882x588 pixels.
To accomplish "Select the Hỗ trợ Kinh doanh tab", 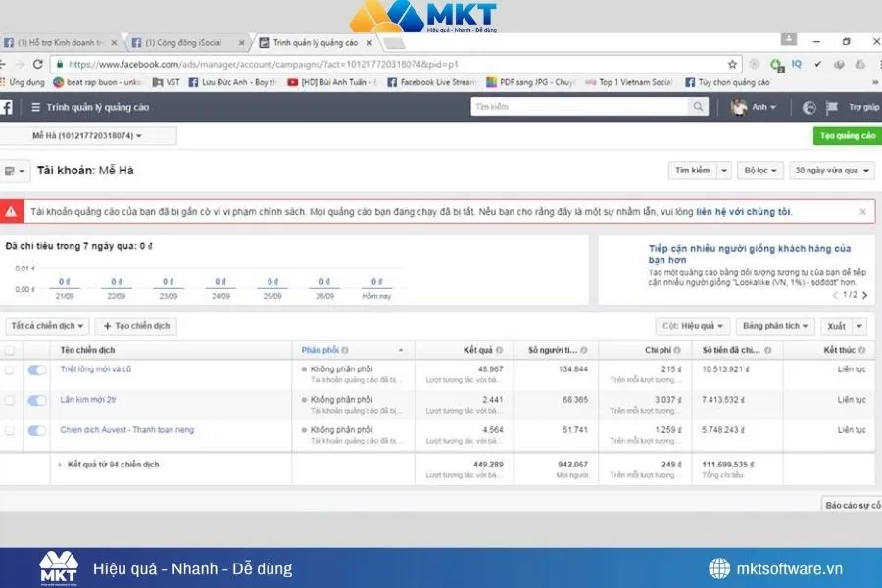I will (59, 42).
